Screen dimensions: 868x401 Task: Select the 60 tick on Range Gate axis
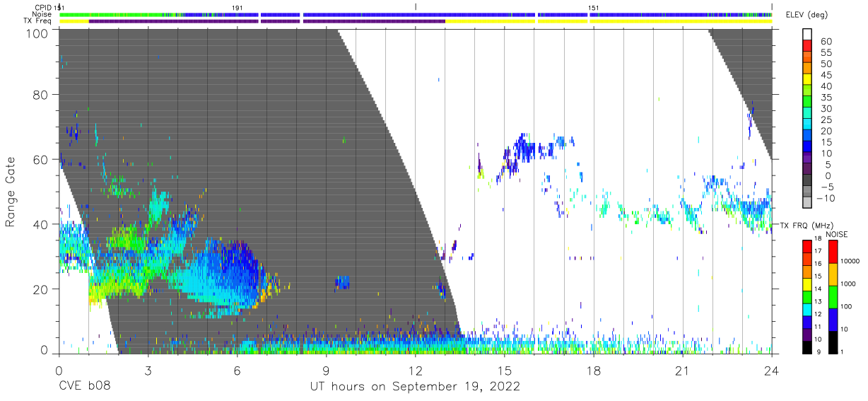(x=41, y=159)
